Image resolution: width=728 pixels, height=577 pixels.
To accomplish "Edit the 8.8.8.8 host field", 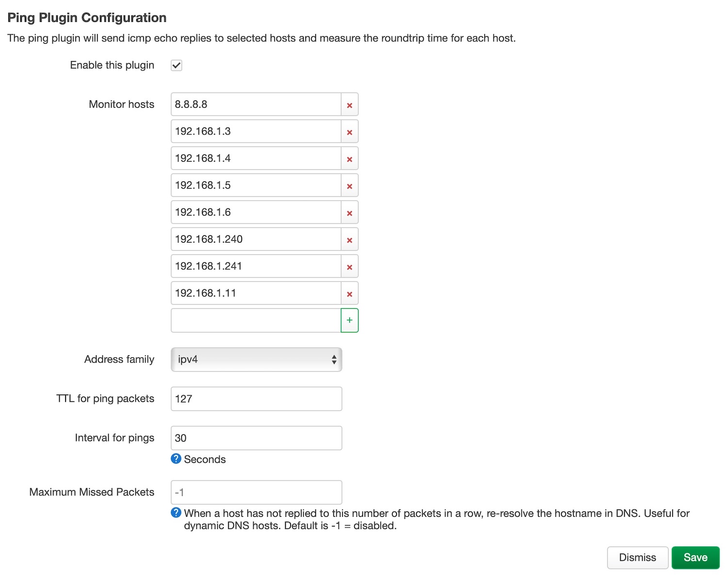I will (256, 104).
